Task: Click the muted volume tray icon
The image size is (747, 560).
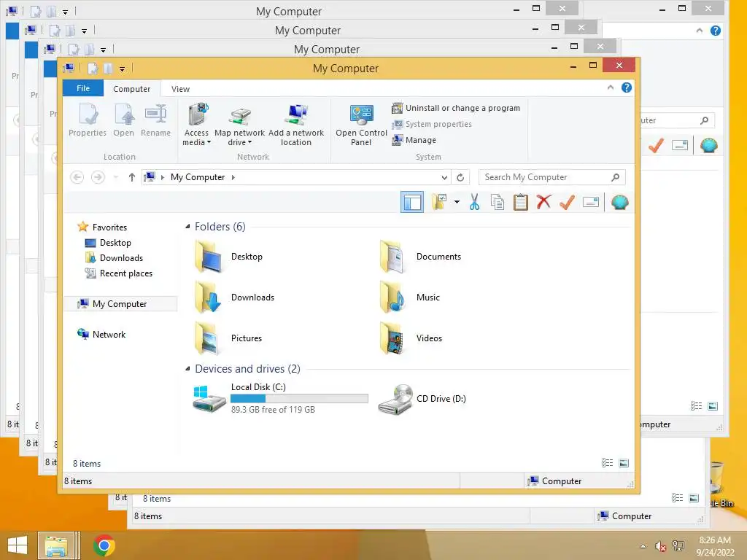Action: 660,546
